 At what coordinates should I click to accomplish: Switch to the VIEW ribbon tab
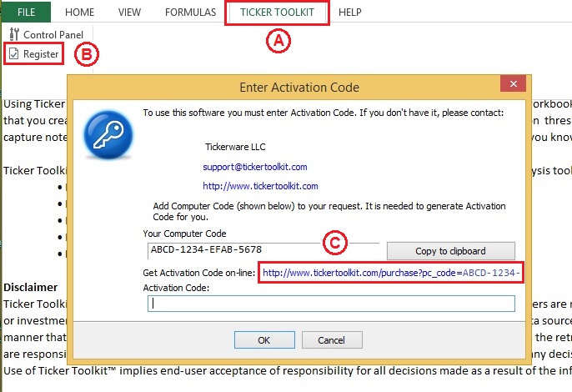click(129, 13)
